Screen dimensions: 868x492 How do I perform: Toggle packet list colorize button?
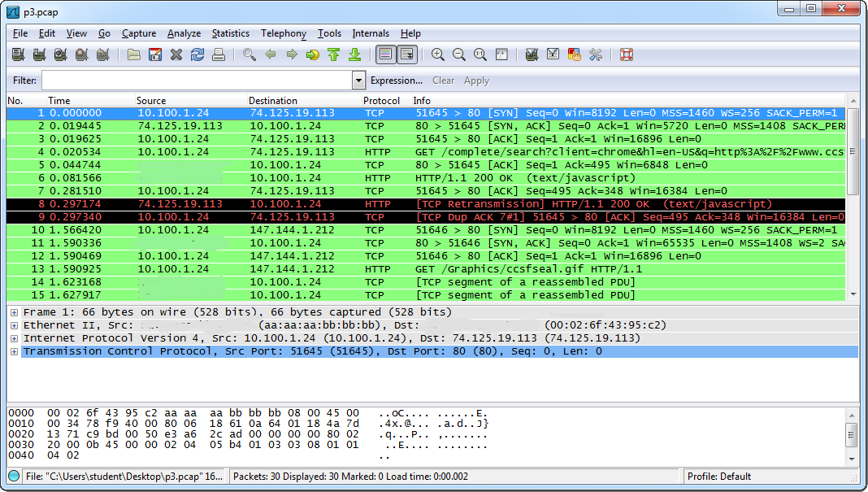point(386,54)
